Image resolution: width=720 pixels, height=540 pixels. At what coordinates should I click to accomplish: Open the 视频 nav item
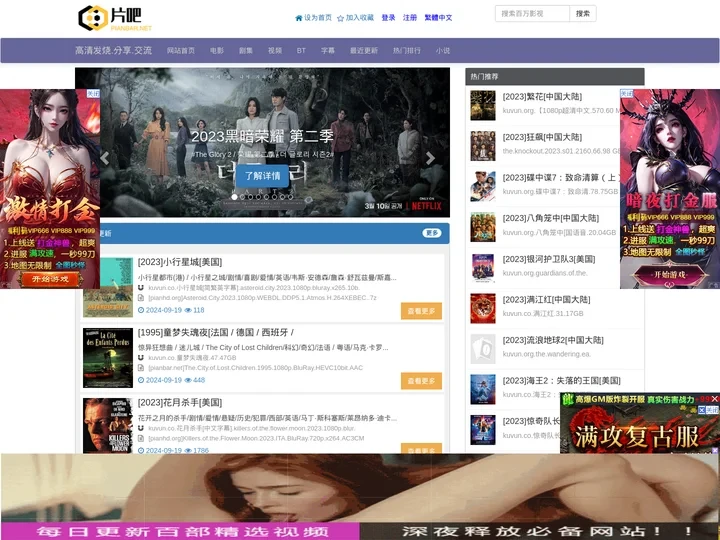[275, 51]
